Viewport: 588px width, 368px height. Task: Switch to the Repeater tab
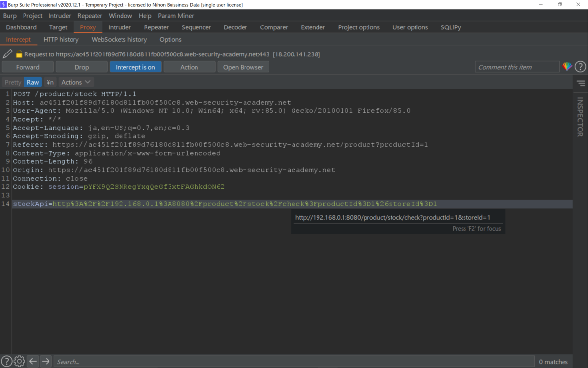click(156, 27)
